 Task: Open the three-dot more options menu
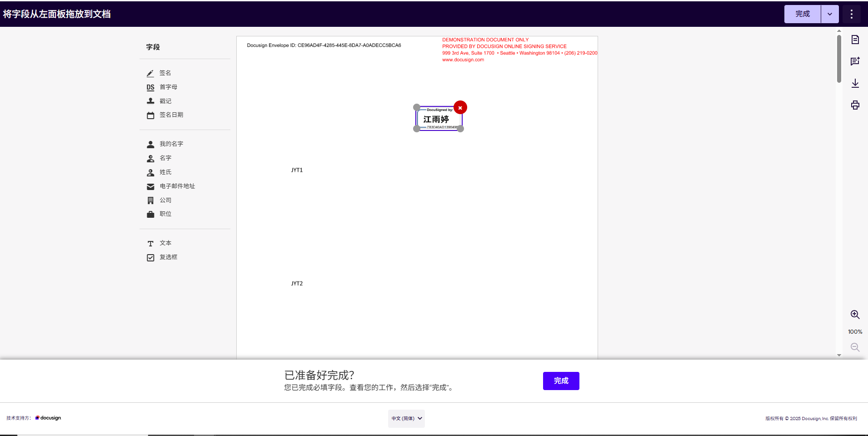coord(851,14)
